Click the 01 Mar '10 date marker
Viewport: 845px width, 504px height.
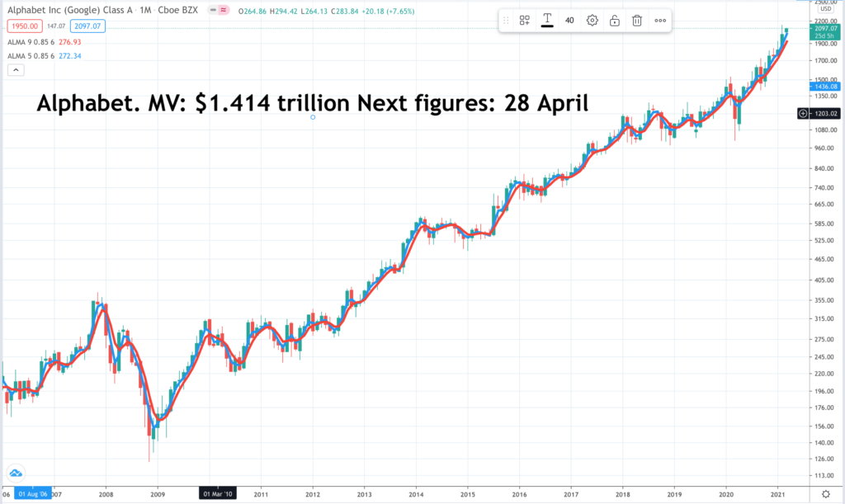click(218, 494)
